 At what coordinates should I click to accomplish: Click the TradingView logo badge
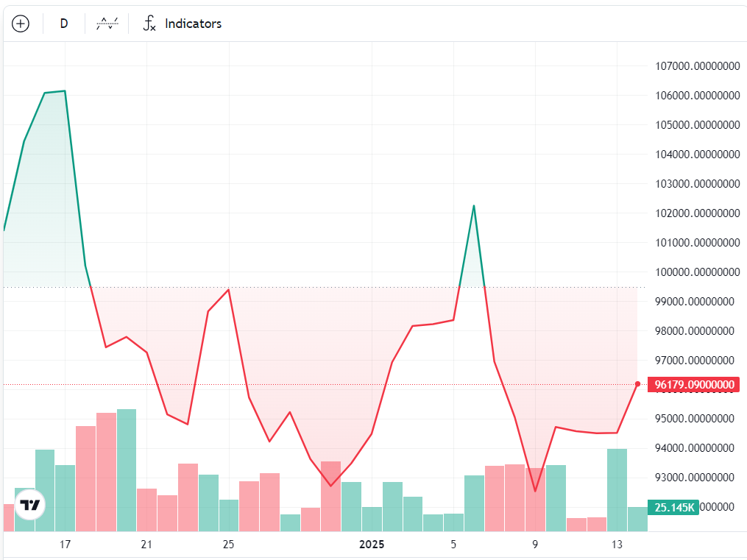30,505
